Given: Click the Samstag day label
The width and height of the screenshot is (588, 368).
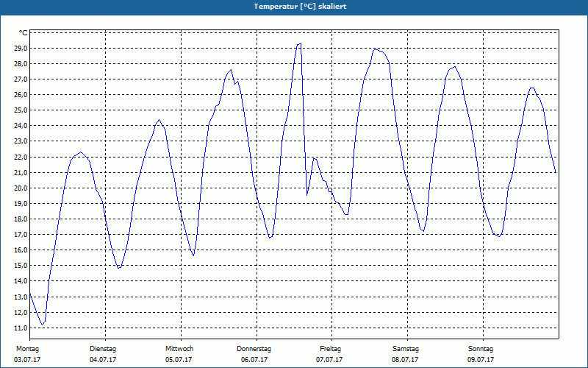Looking at the screenshot, I should coord(406,349).
